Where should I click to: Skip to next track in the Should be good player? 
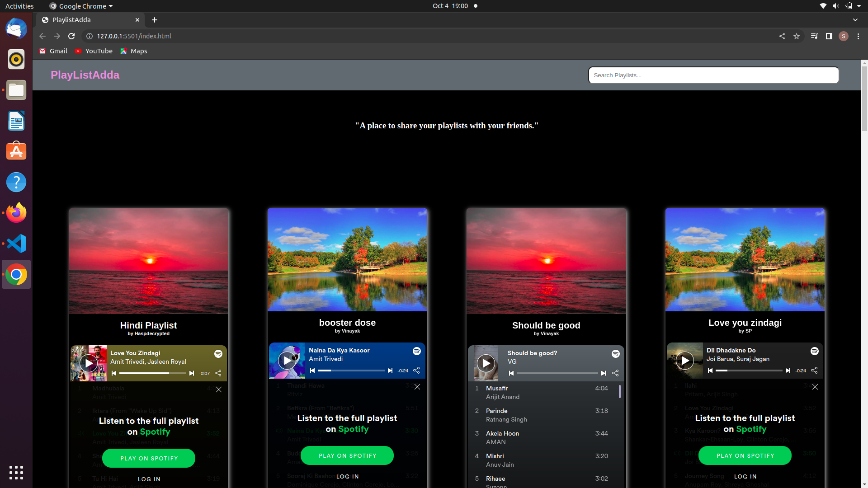(x=604, y=373)
